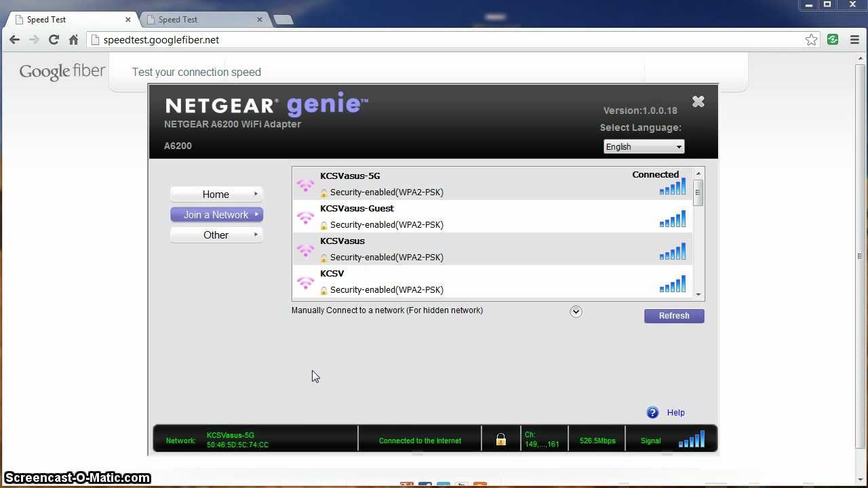Click the Wi-Fi icon beside KCSVasus
The width and height of the screenshot is (868, 488).
point(305,249)
